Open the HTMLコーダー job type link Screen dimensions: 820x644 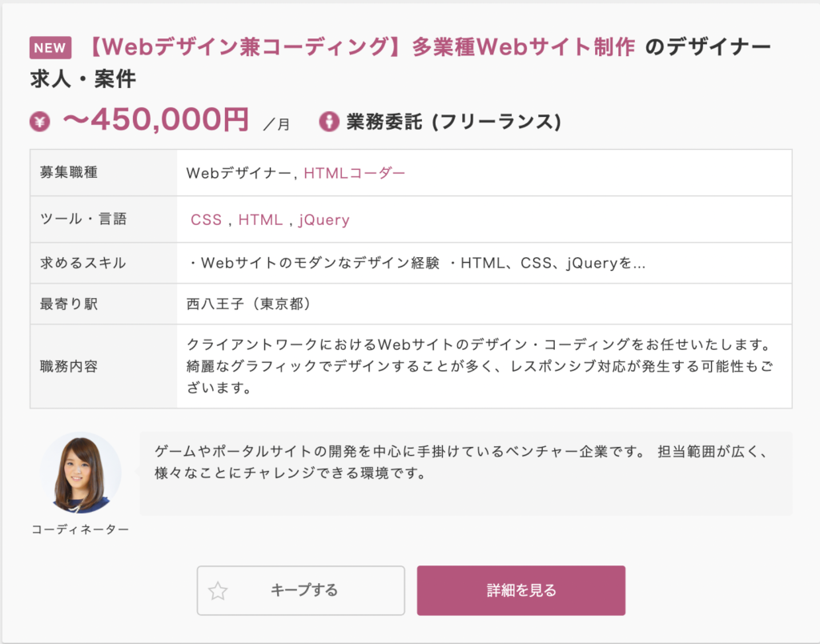[355, 173]
